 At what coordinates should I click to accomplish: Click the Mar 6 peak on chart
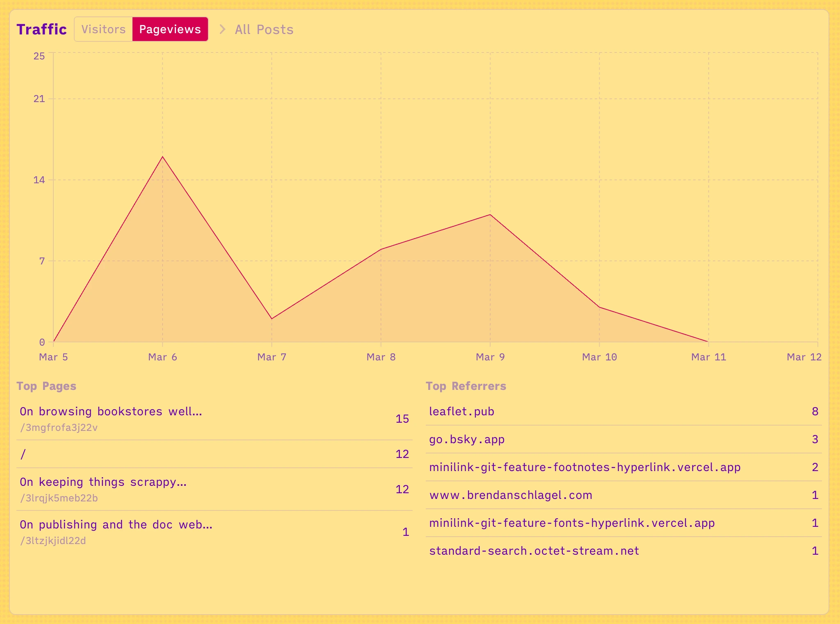[162, 157]
